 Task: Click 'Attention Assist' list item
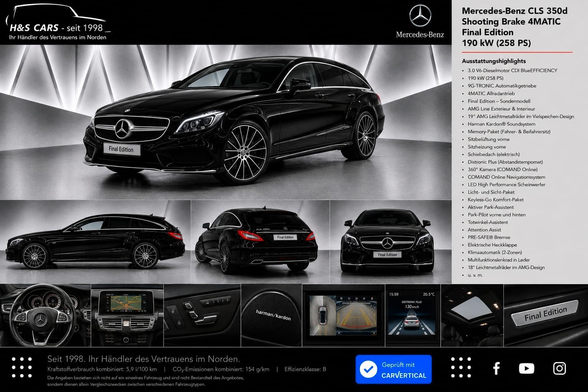click(x=484, y=230)
